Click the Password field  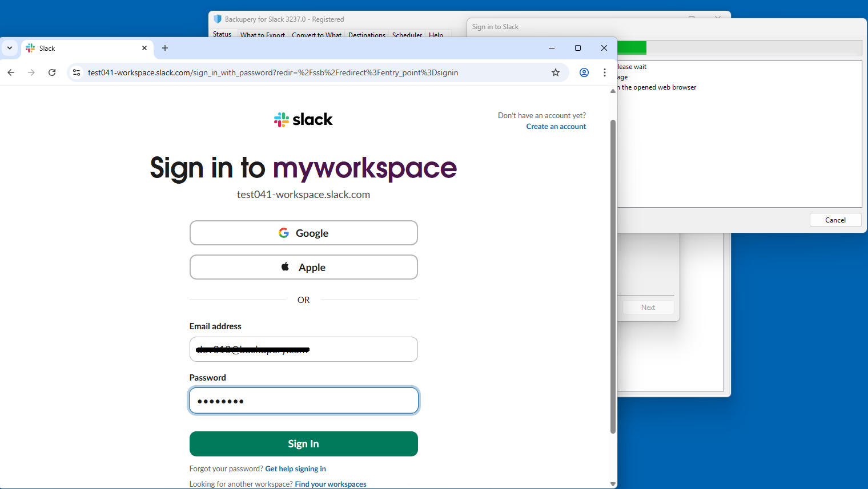304,401
